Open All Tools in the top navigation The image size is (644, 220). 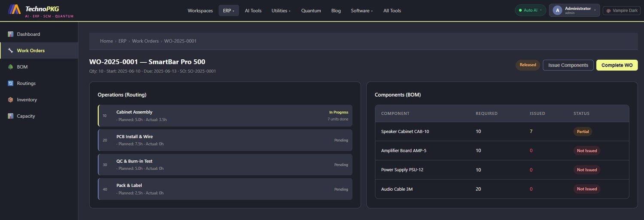tap(392, 11)
